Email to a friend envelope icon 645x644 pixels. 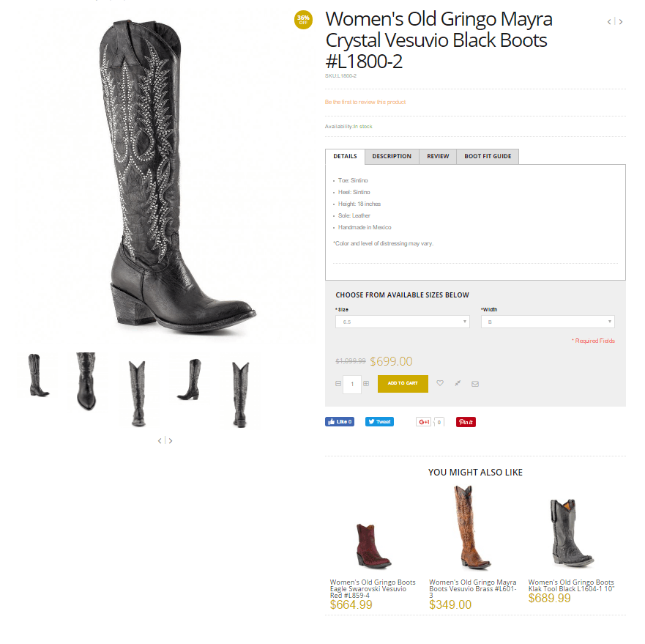(475, 384)
